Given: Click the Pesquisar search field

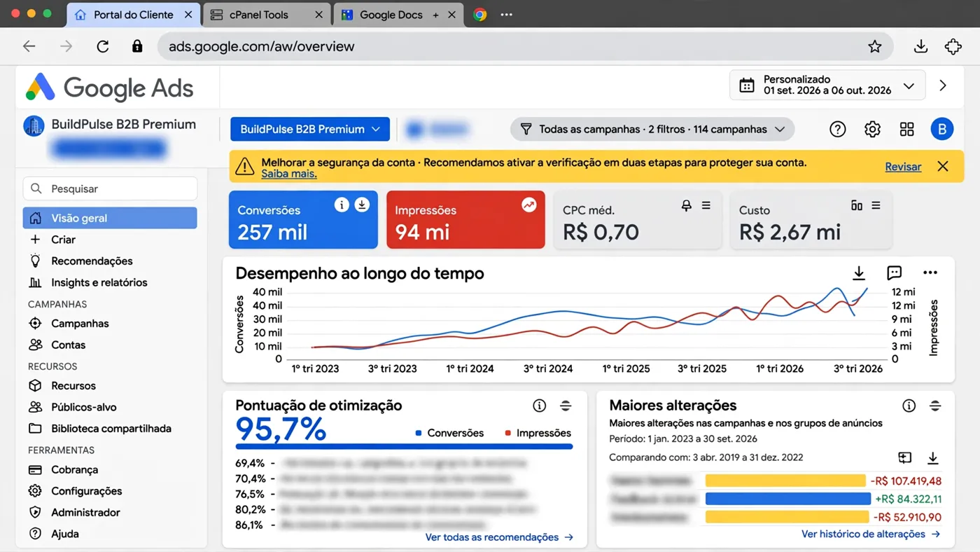Looking at the screenshot, I should click(x=111, y=188).
